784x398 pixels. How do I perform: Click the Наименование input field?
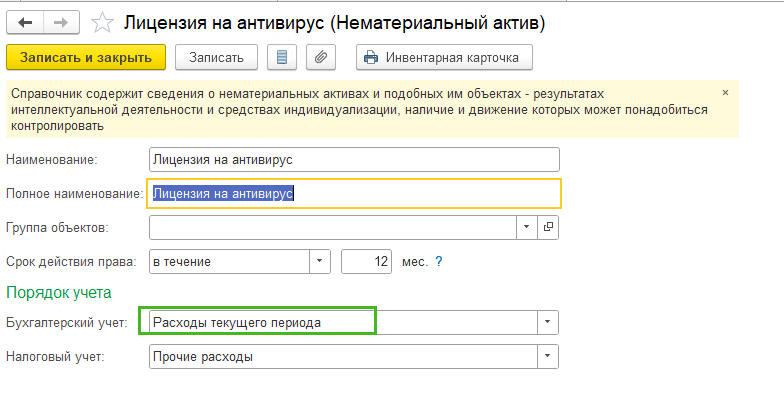[354, 160]
